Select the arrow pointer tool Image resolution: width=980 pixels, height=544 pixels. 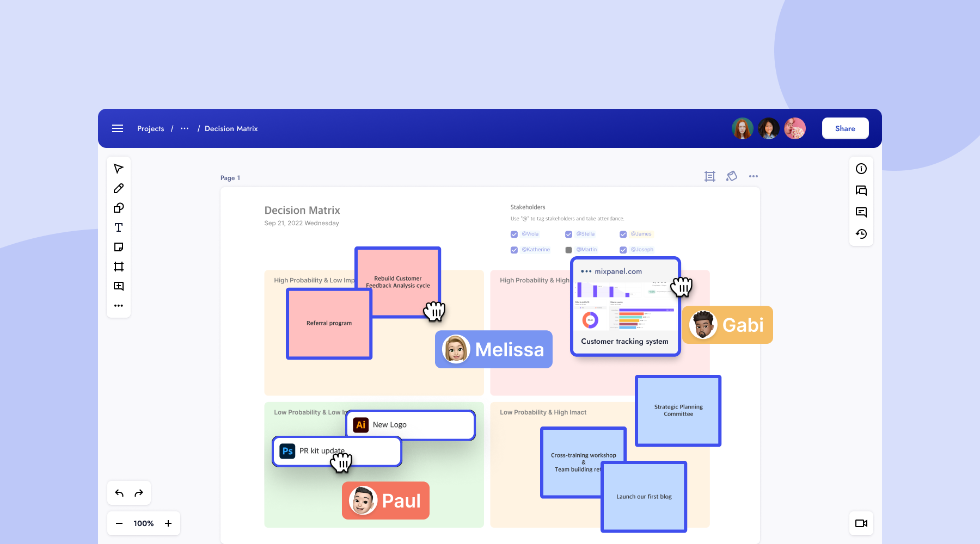(119, 169)
